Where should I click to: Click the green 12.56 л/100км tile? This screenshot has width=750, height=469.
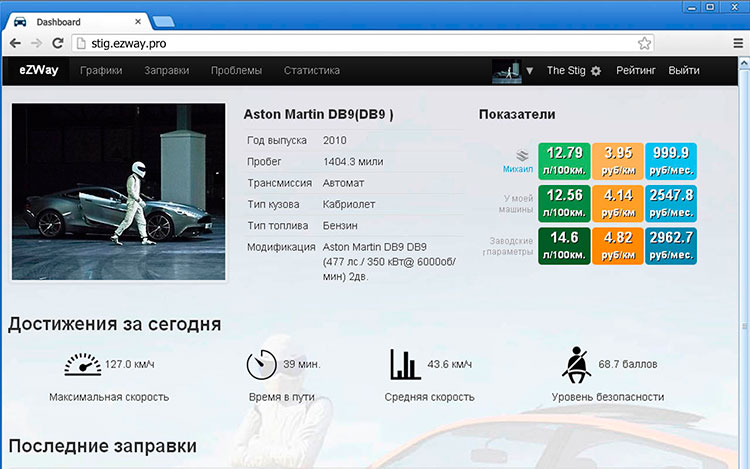click(564, 204)
